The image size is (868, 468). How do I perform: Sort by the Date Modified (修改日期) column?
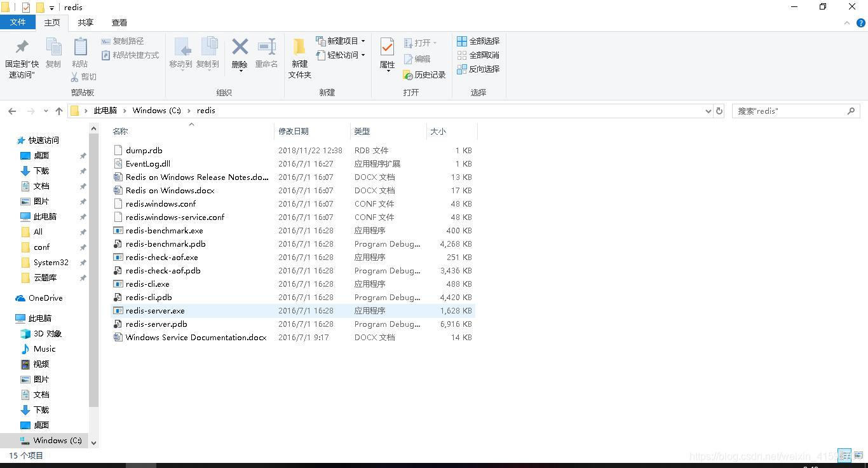coord(312,132)
